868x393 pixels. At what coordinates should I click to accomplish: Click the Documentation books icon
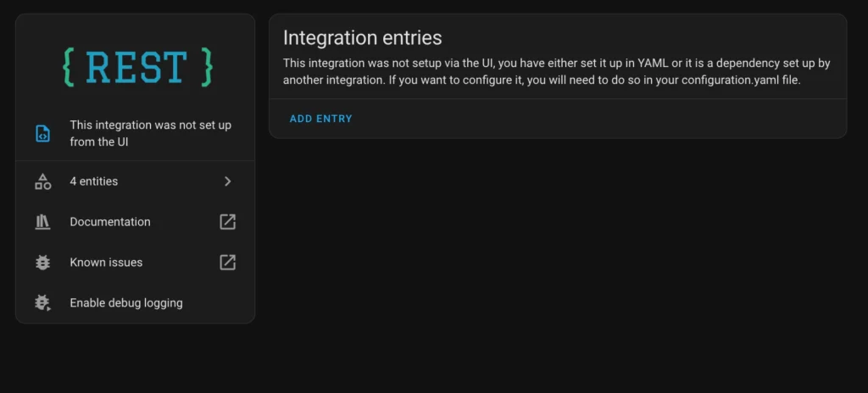point(42,222)
